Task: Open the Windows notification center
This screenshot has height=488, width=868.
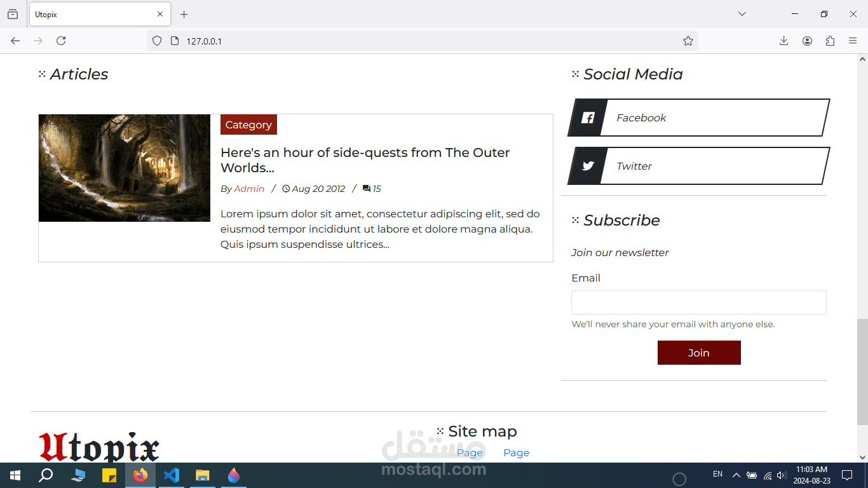Action: click(847, 475)
